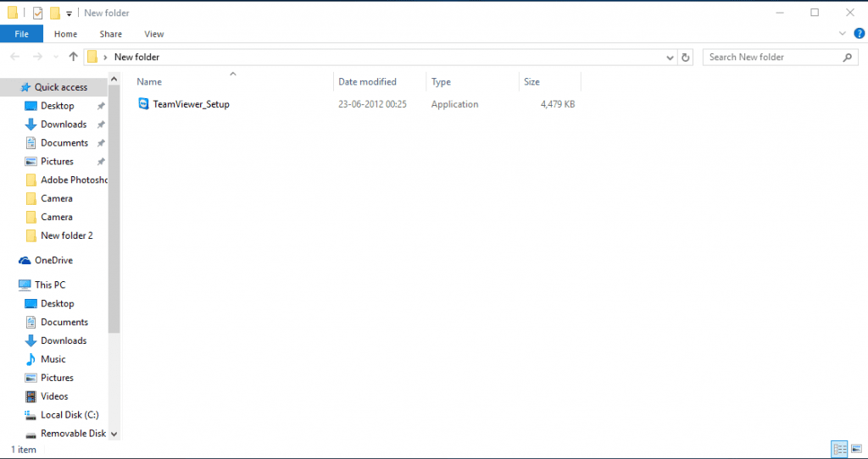Click the Quick access star icon
Screen dimensions: 868x459
(x=25, y=87)
